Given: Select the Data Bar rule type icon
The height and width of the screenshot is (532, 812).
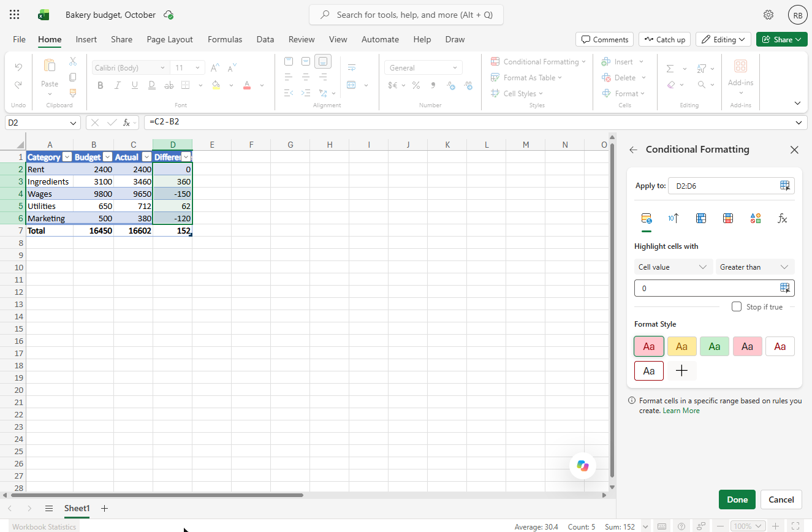Looking at the screenshot, I should click(701, 218).
